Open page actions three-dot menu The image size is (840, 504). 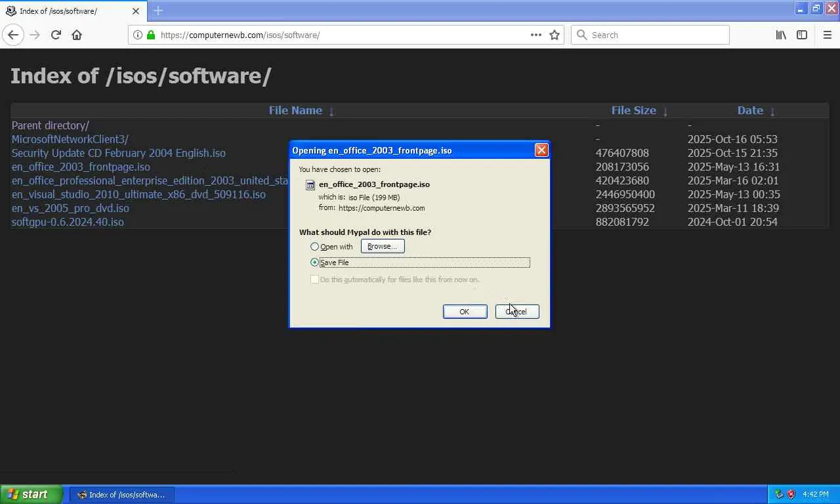[x=536, y=35]
